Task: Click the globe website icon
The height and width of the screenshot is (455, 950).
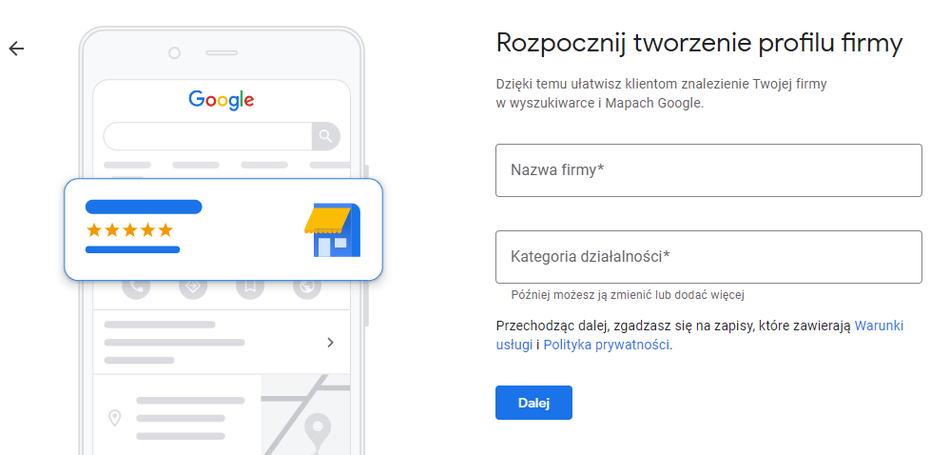Action: click(x=307, y=287)
